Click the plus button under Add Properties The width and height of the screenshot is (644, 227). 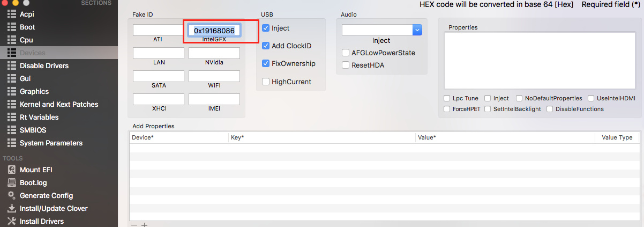point(144,225)
